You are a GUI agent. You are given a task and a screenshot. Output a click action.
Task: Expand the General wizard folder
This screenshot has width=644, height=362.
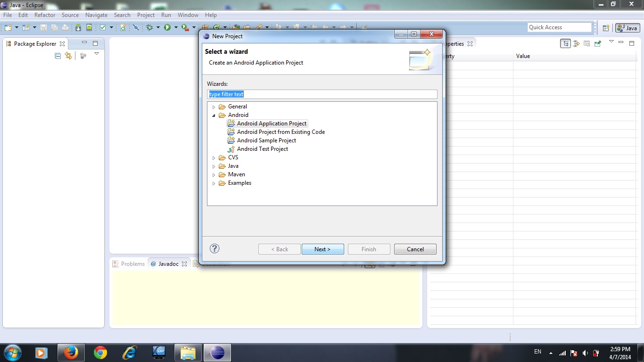point(214,107)
